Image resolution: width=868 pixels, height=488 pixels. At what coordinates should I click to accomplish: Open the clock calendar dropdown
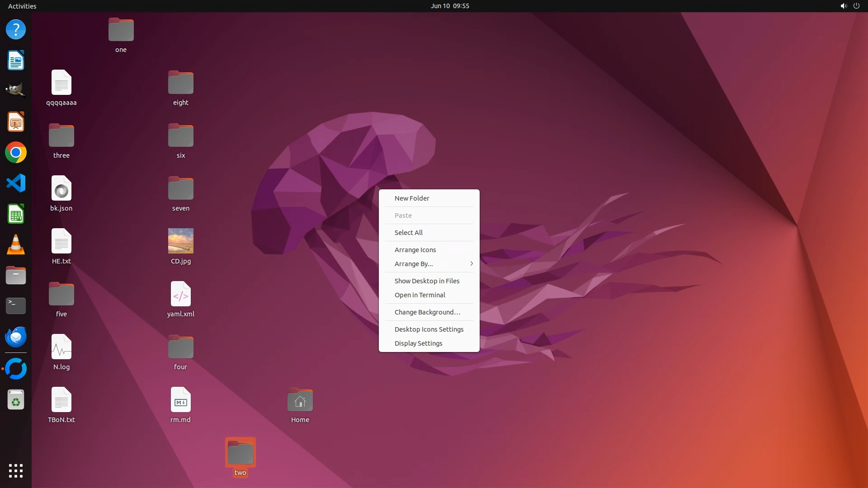point(449,6)
